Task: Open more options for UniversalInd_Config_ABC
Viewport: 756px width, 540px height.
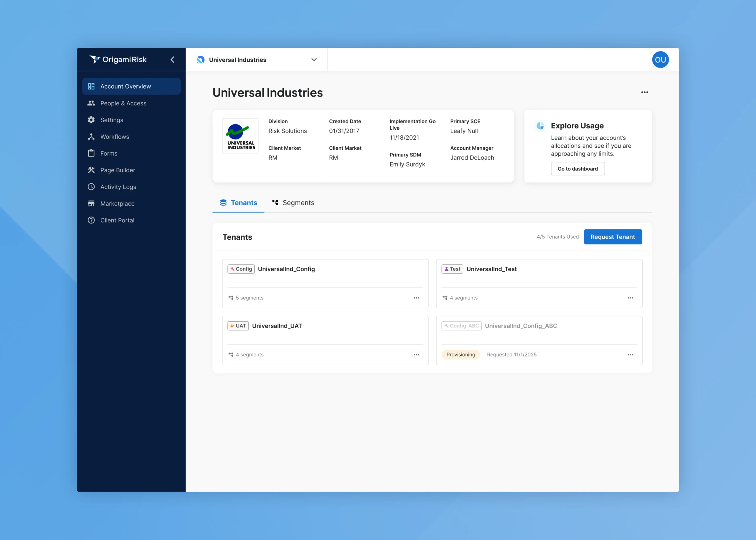Action: click(630, 355)
